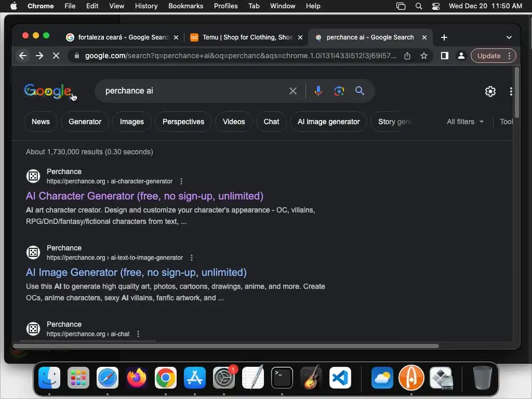Open AI Image Generator result link
This screenshot has width=532, height=399.
tap(136, 272)
